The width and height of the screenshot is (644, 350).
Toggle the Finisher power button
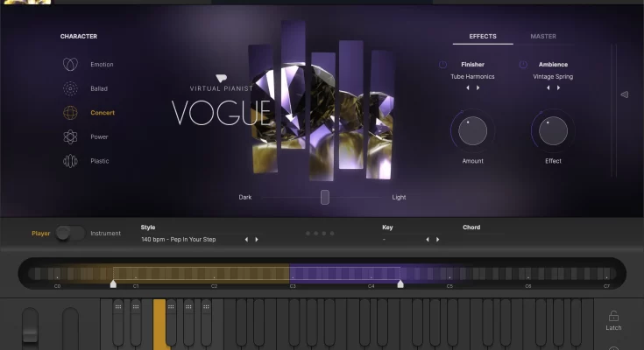click(442, 65)
